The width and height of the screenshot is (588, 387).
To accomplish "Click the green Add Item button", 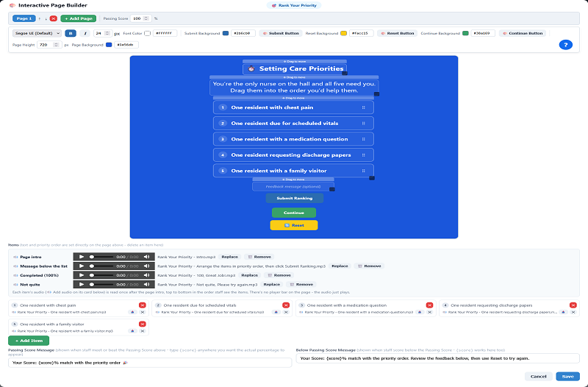I will point(29,341).
